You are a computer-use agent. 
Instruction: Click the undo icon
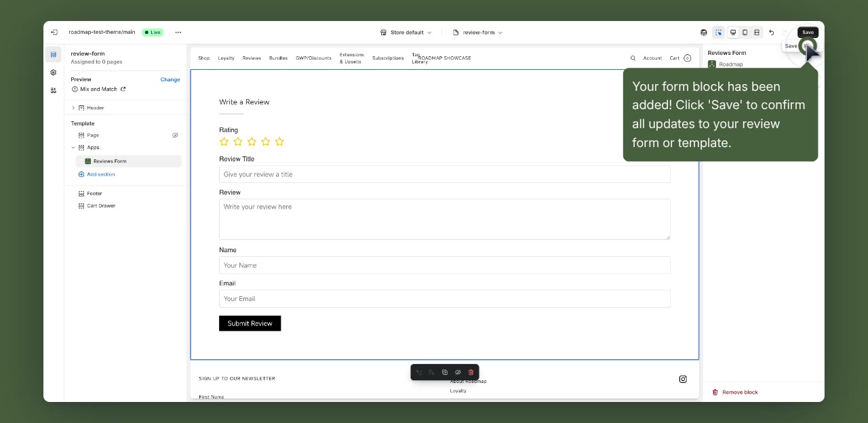pos(771,32)
